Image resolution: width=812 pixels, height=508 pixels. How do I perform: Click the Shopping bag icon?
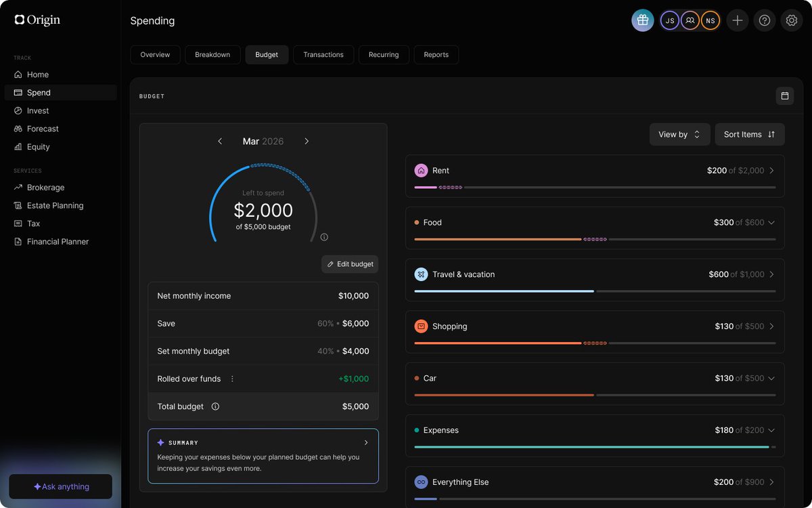421,326
